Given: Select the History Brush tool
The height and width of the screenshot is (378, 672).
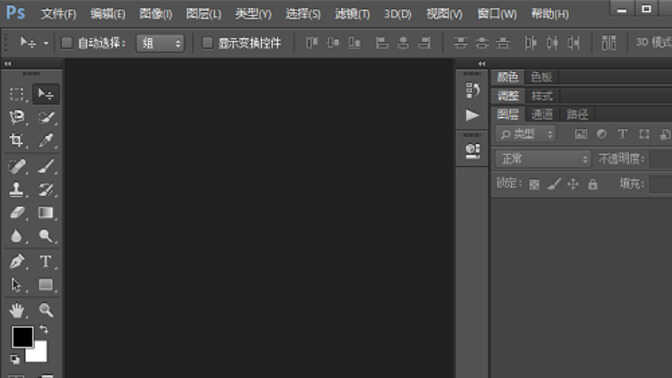Looking at the screenshot, I should coord(45,189).
